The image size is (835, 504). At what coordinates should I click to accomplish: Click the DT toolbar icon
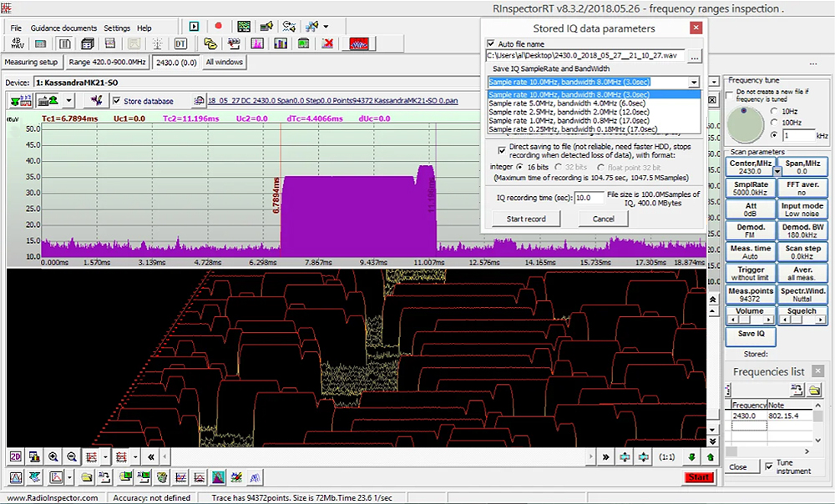tap(180, 43)
